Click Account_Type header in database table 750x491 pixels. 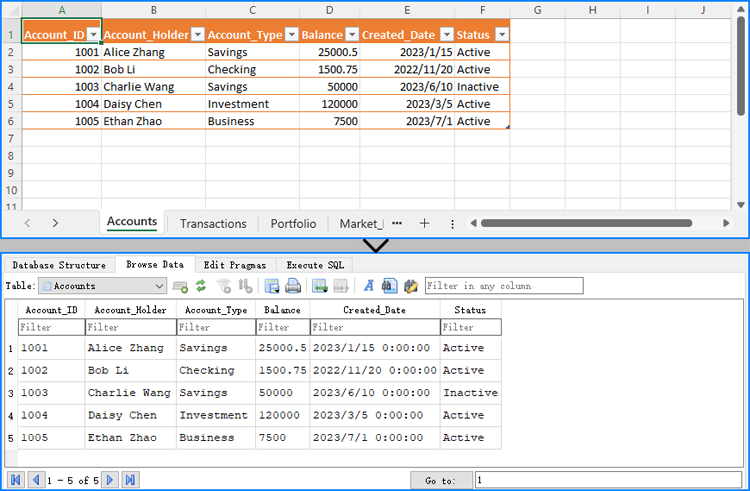click(x=216, y=310)
